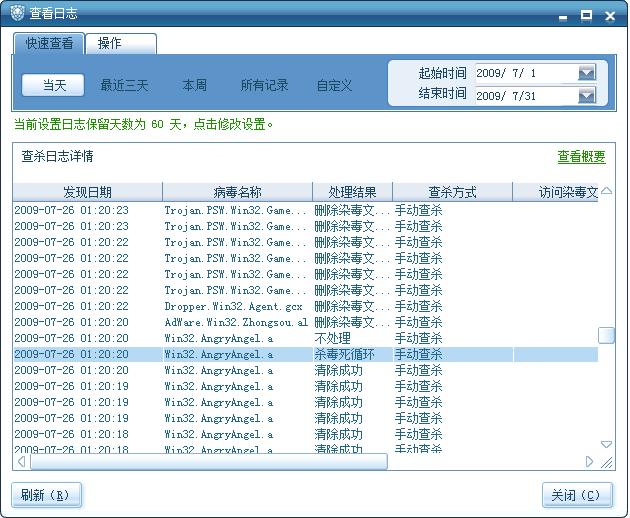Click the vertical scrollbar thumb

(x=606, y=336)
